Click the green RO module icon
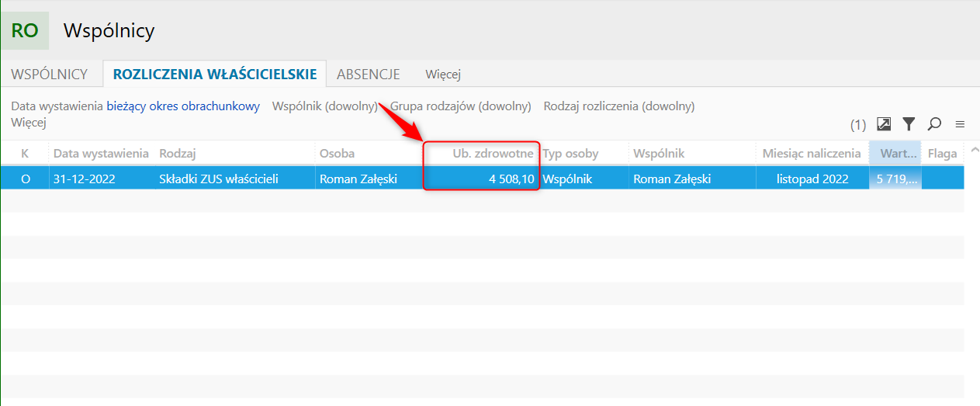This screenshot has height=406, width=980. tap(26, 31)
